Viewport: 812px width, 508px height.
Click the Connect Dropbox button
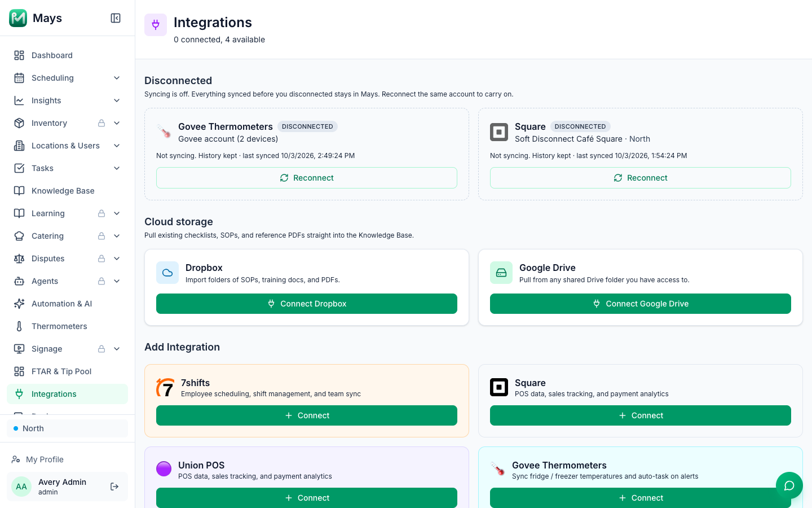(x=307, y=304)
